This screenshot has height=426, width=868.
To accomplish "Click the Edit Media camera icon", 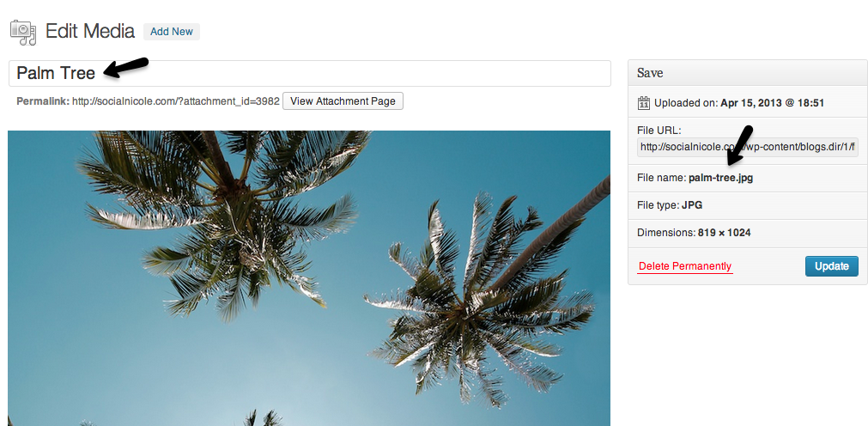I will click(x=22, y=32).
